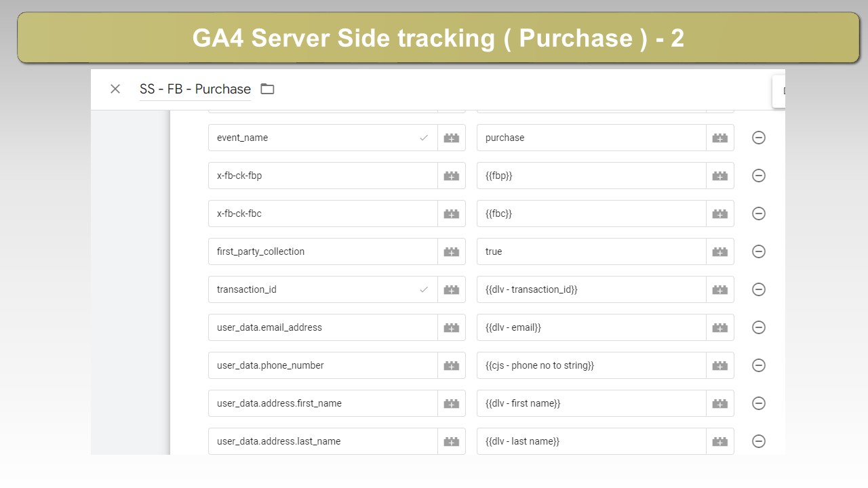The height and width of the screenshot is (488, 868).
Task: Click the value field containing true
Action: coord(591,251)
